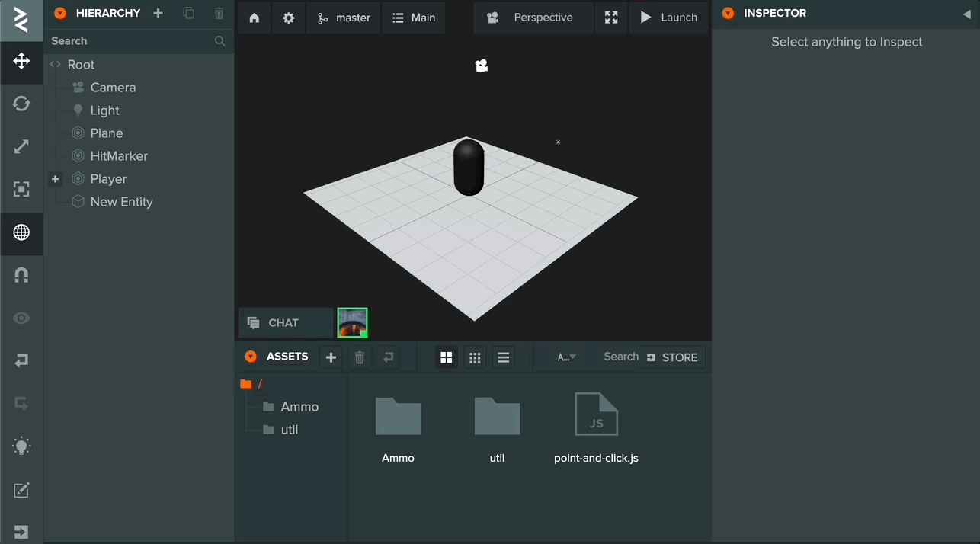Viewport: 980px width, 544px height.
Task: Click the PlayCanvas logo icon
Action: point(21,20)
